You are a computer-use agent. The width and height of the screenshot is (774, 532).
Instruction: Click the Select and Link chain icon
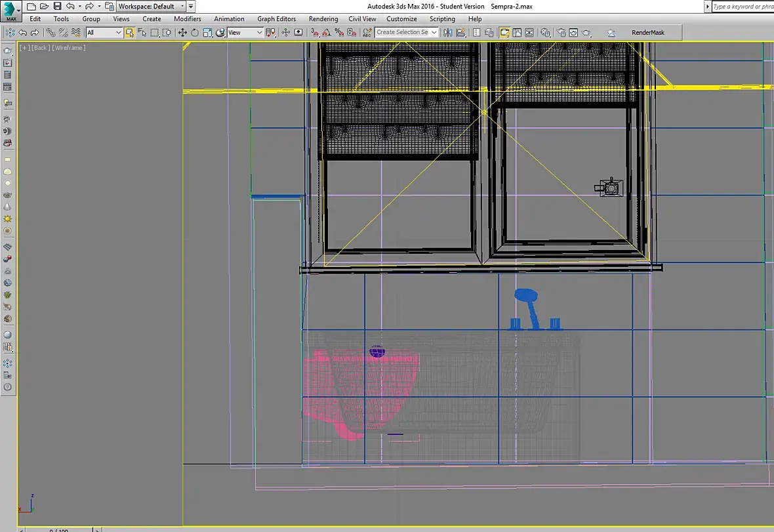point(51,33)
